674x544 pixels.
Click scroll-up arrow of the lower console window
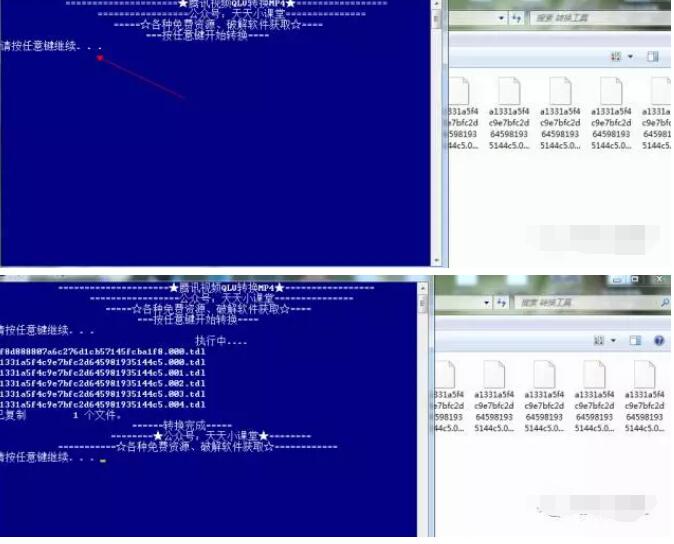tap(422, 288)
